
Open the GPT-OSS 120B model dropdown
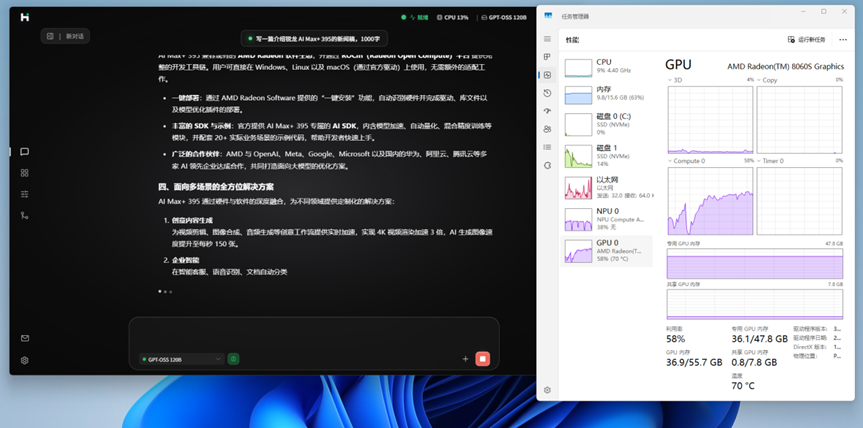point(182,359)
